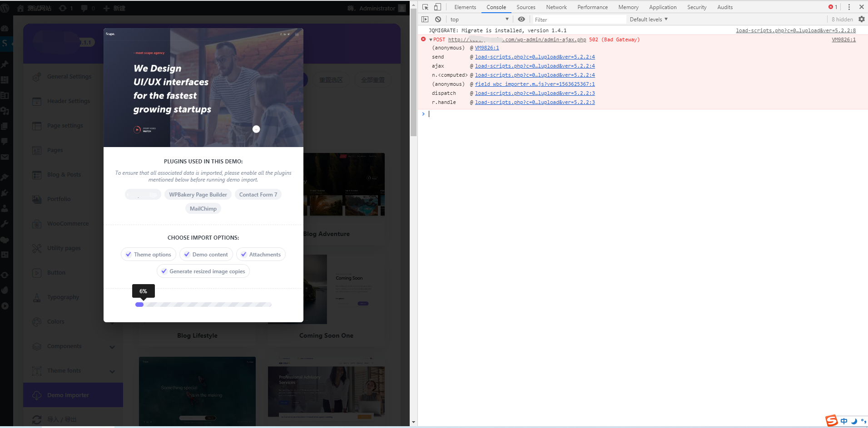Click the inspect element picker icon
The height and width of the screenshot is (428, 868).
425,7
